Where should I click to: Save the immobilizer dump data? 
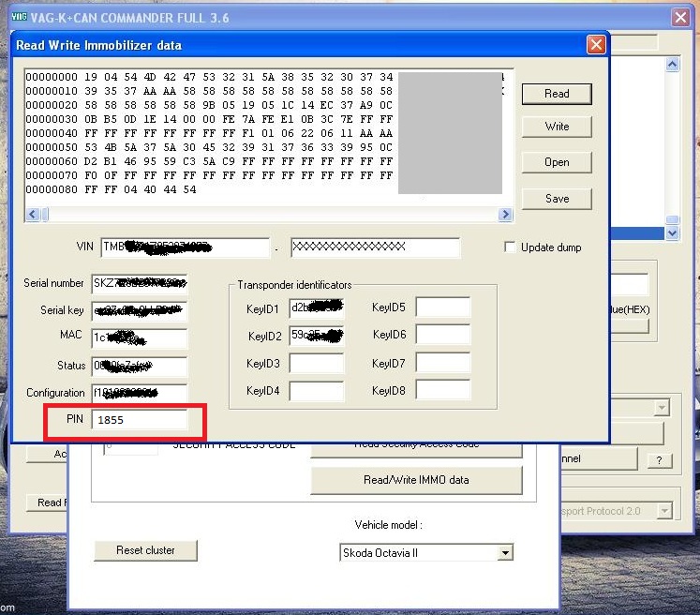[x=557, y=199]
